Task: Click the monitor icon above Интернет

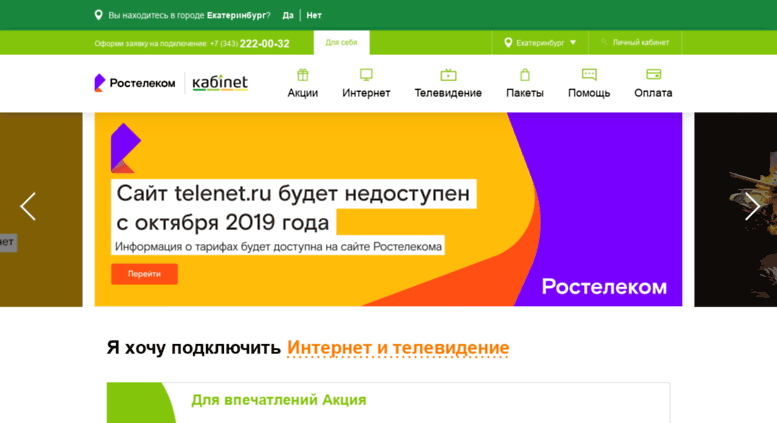Action: [x=366, y=75]
